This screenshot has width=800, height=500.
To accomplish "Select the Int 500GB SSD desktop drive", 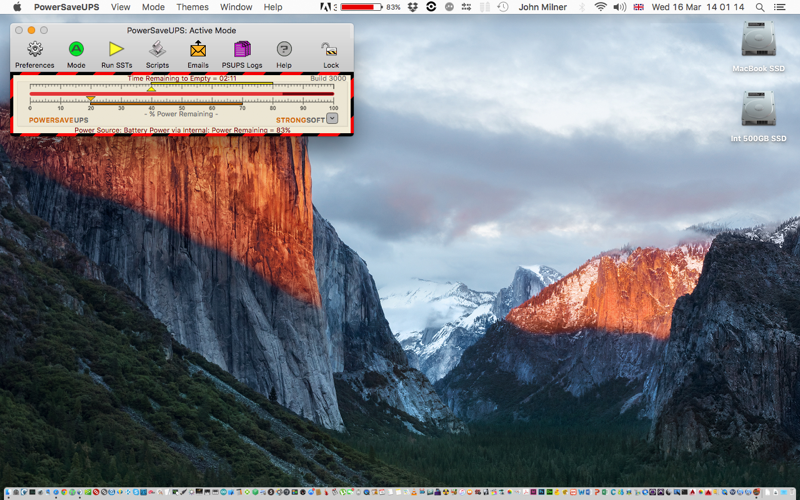I will click(758, 116).
